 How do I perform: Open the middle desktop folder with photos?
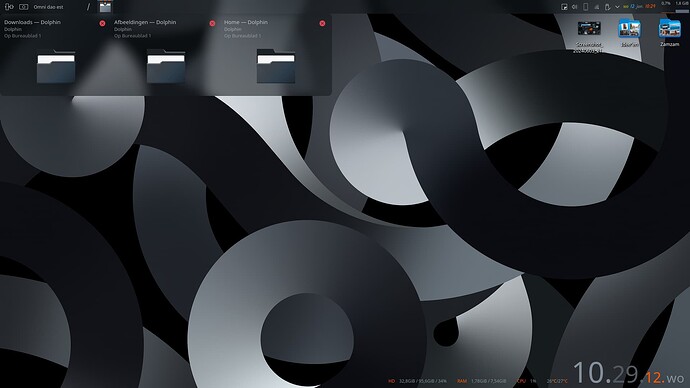pyautogui.click(x=629, y=32)
